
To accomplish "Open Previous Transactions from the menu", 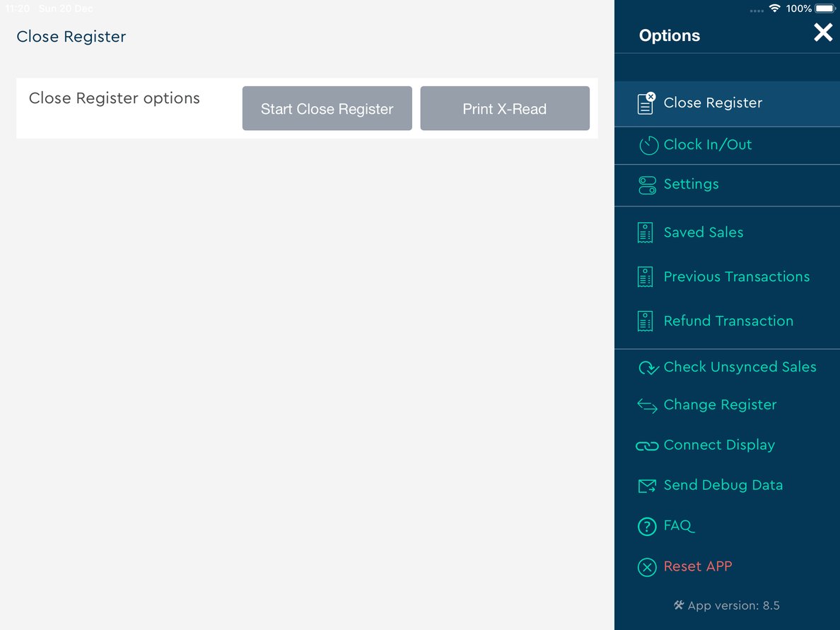I will pos(736,277).
